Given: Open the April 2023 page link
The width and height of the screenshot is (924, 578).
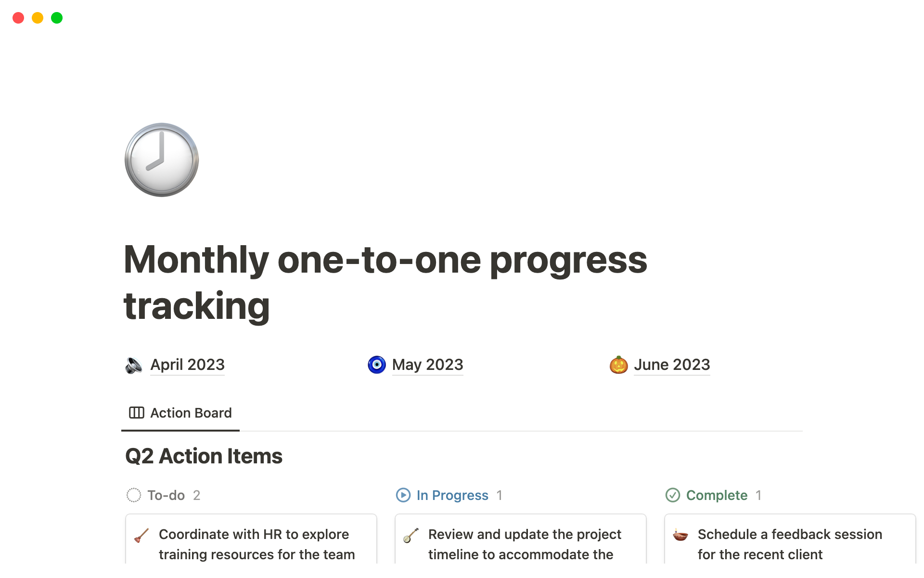Looking at the screenshot, I should coord(187,365).
